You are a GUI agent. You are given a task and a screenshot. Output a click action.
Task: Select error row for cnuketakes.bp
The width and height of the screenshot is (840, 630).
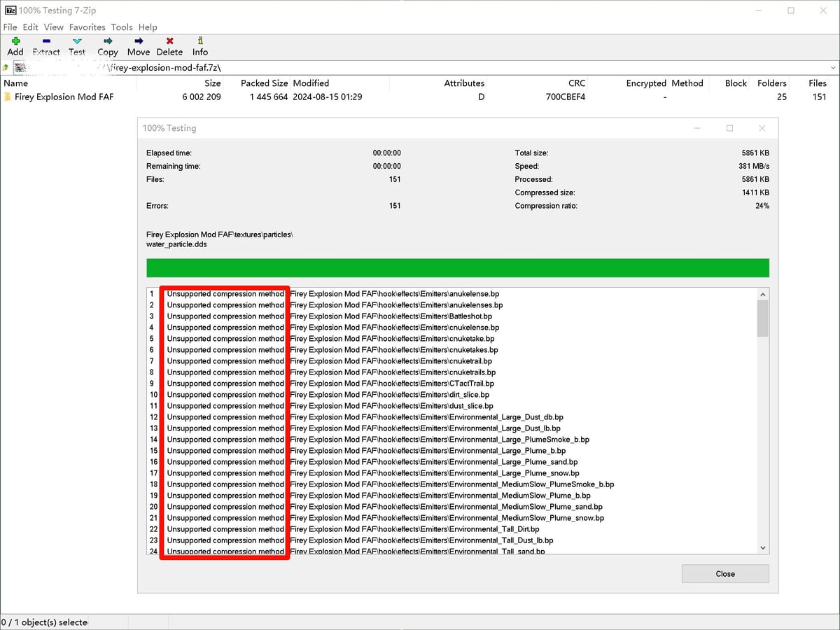pos(451,350)
